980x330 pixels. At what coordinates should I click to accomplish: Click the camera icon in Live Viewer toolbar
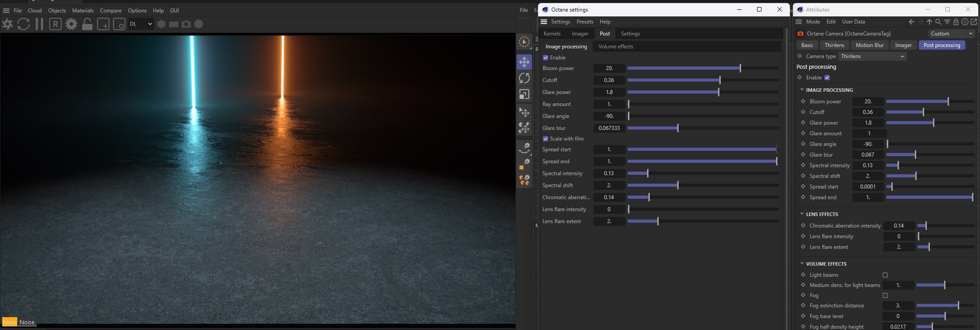coord(186,24)
